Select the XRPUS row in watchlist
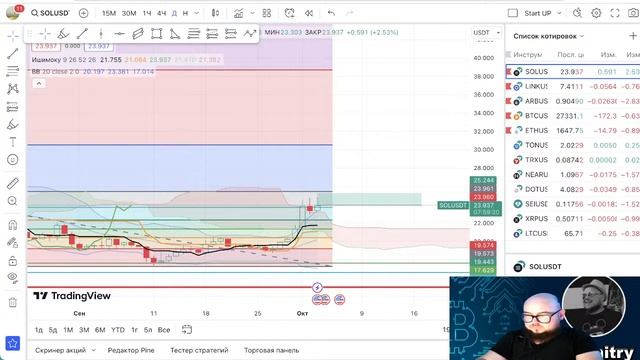640x360 pixels. pos(573,219)
